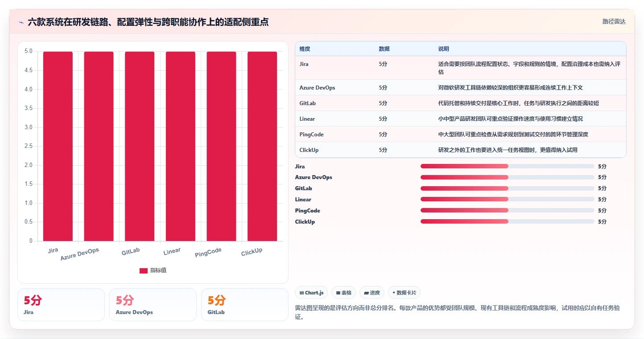Click the PingCode label in progress list
The width and height of the screenshot is (644, 339).
point(308,210)
